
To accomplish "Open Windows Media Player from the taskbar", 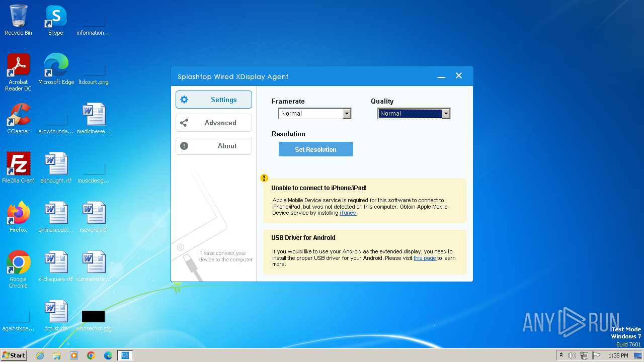I will pos(74,355).
